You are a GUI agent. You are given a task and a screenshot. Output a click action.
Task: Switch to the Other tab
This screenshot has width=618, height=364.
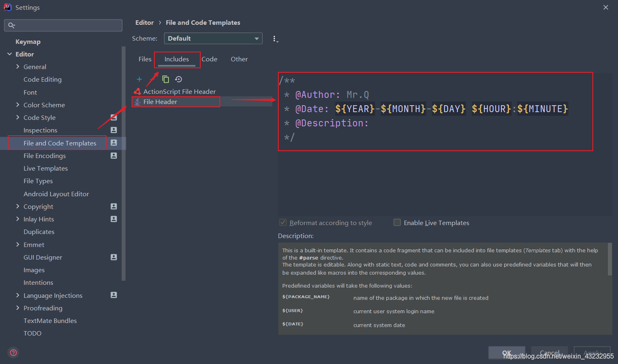pyautogui.click(x=239, y=59)
